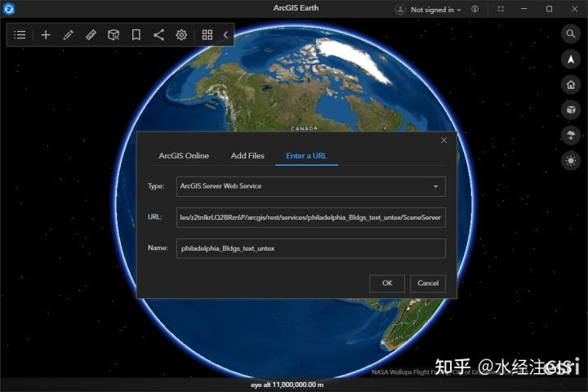
Task: Go to the Home view
Action: [x=571, y=85]
